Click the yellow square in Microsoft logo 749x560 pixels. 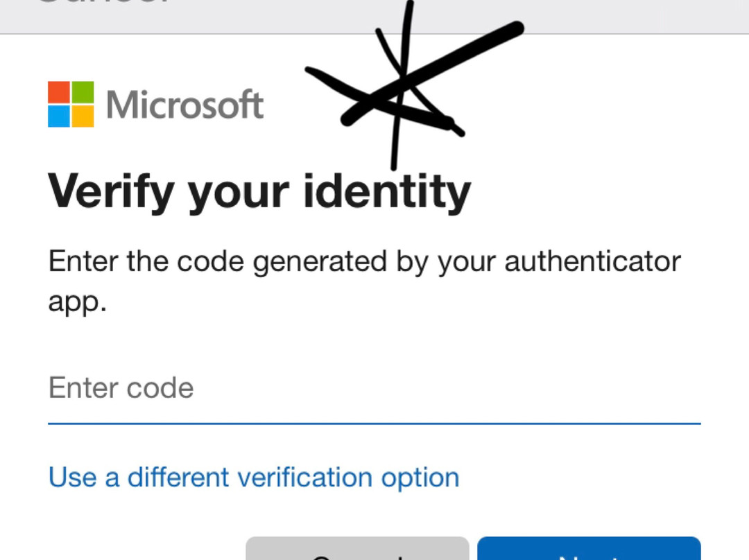pyautogui.click(x=83, y=116)
